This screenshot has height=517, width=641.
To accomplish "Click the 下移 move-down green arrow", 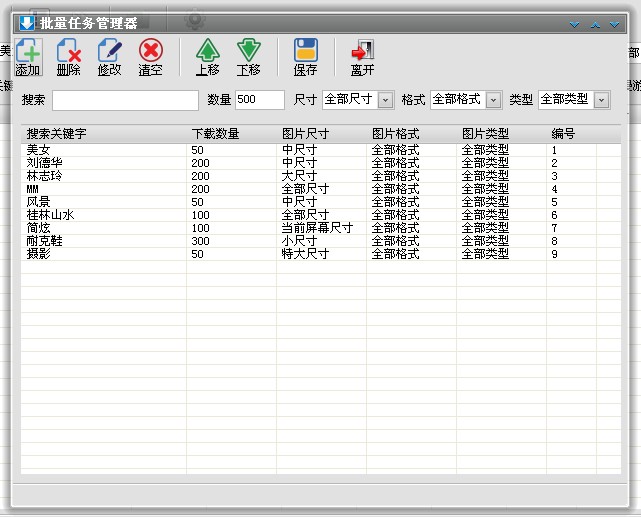I will click(249, 57).
